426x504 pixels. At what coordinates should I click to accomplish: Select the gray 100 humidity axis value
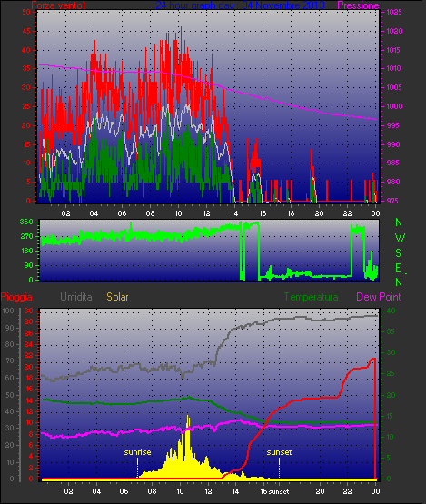[7, 311]
